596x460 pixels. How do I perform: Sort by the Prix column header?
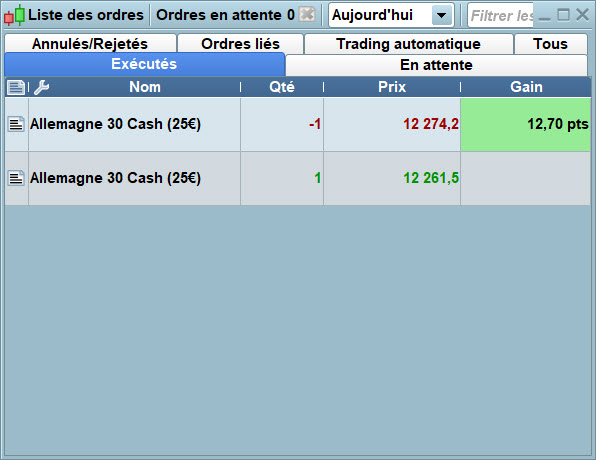click(392, 87)
